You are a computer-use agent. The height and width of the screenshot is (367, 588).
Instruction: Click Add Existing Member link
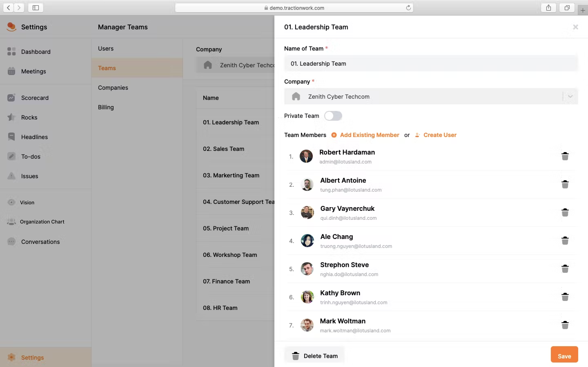click(369, 135)
